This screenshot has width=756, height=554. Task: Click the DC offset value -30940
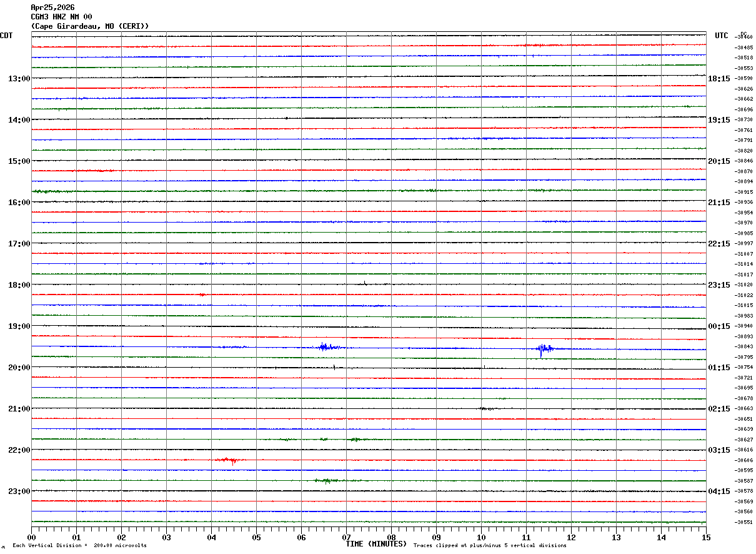pyautogui.click(x=744, y=326)
